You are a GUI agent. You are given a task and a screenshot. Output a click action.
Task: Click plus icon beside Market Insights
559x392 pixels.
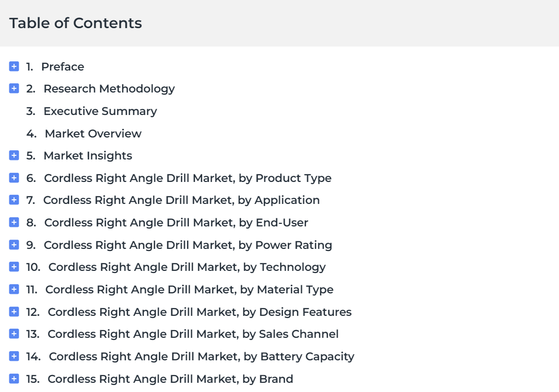point(14,155)
